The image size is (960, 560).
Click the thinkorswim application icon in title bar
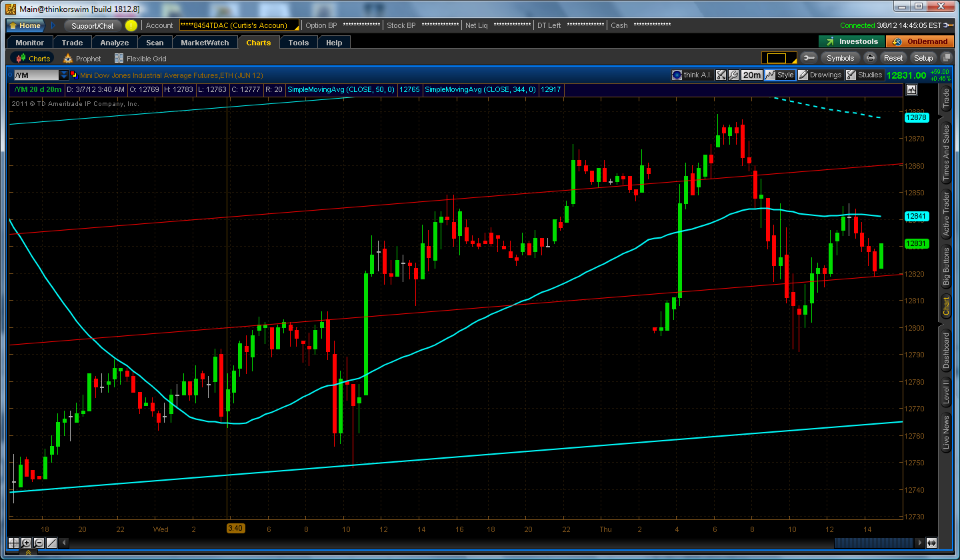point(11,8)
